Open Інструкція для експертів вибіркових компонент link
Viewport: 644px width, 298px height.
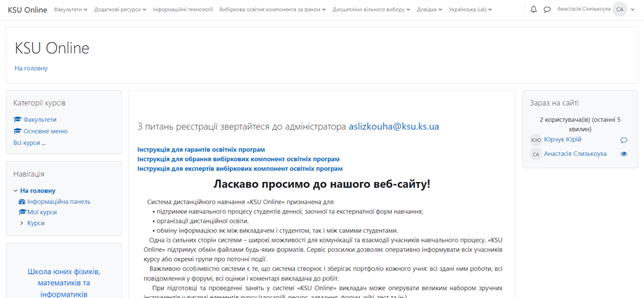[240, 168]
